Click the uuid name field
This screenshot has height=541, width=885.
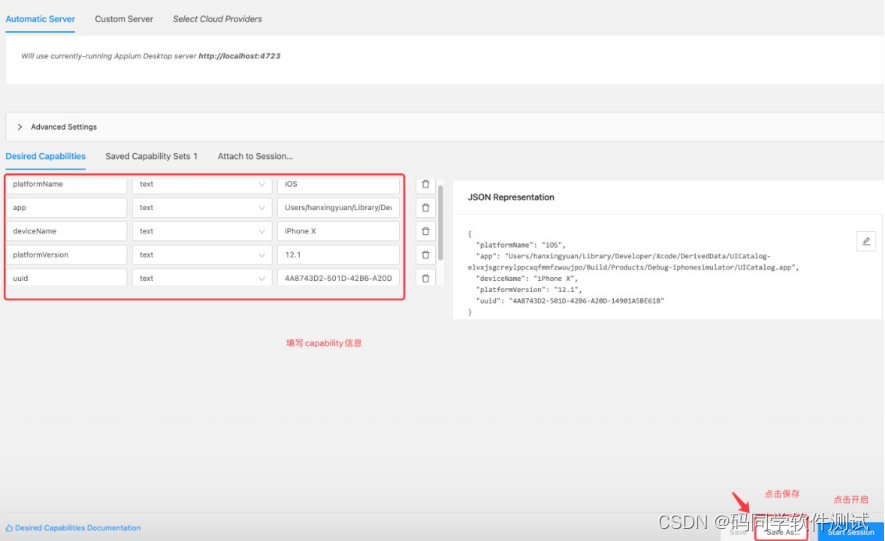pyautogui.click(x=67, y=278)
